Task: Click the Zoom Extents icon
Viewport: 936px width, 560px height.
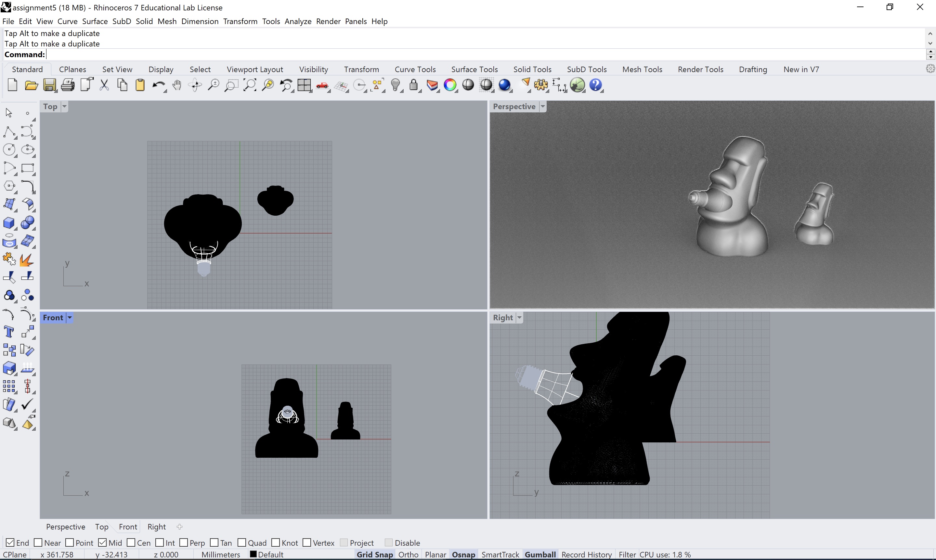Action: pyautogui.click(x=250, y=85)
